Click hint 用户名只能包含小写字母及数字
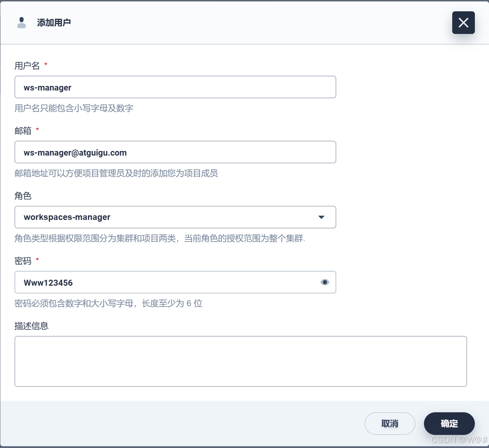The height and width of the screenshot is (448, 489). click(x=74, y=108)
